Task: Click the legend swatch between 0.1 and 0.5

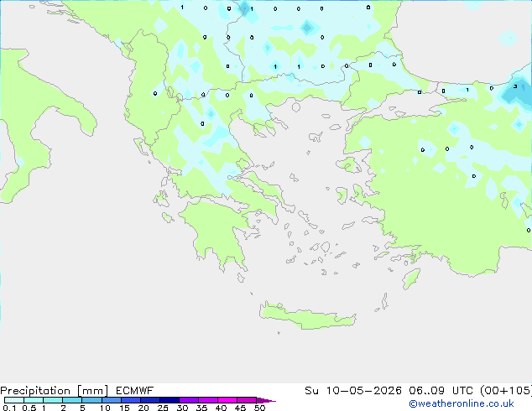Action: click(14, 400)
